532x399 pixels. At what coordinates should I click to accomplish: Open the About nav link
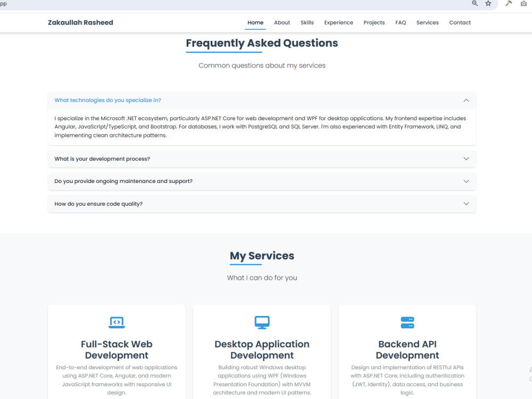[x=282, y=22]
